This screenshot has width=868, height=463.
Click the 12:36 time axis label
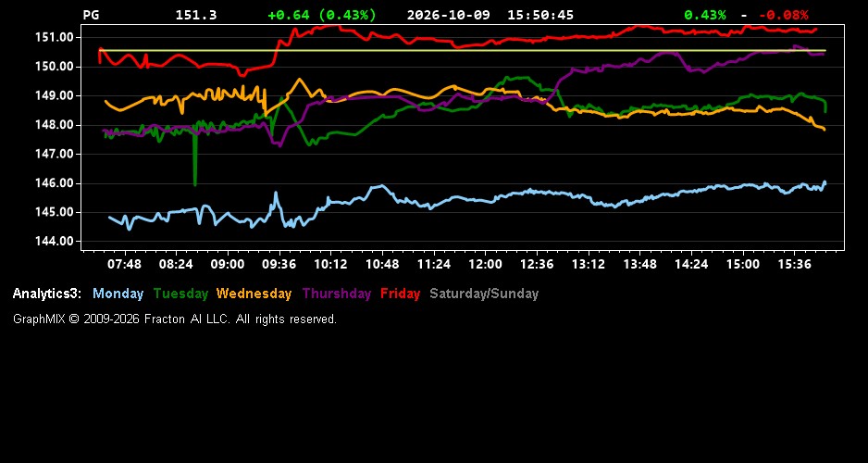point(537,264)
